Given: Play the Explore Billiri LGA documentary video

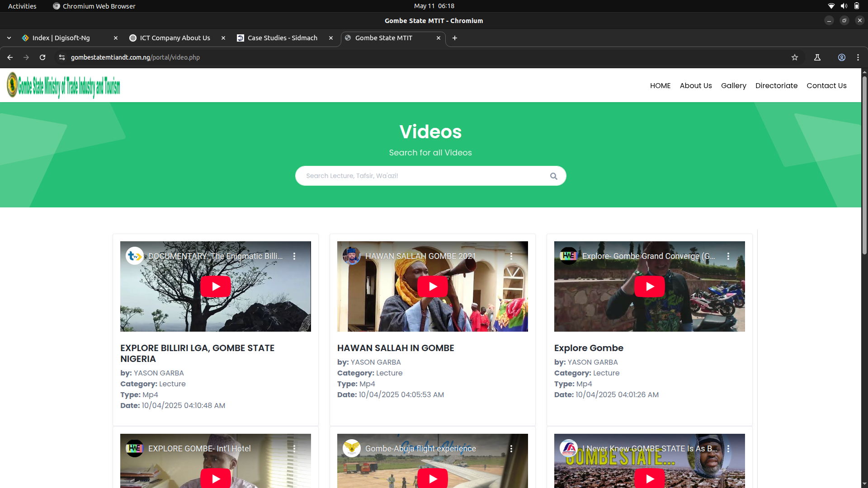Looking at the screenshot, I should coord(216,286).
